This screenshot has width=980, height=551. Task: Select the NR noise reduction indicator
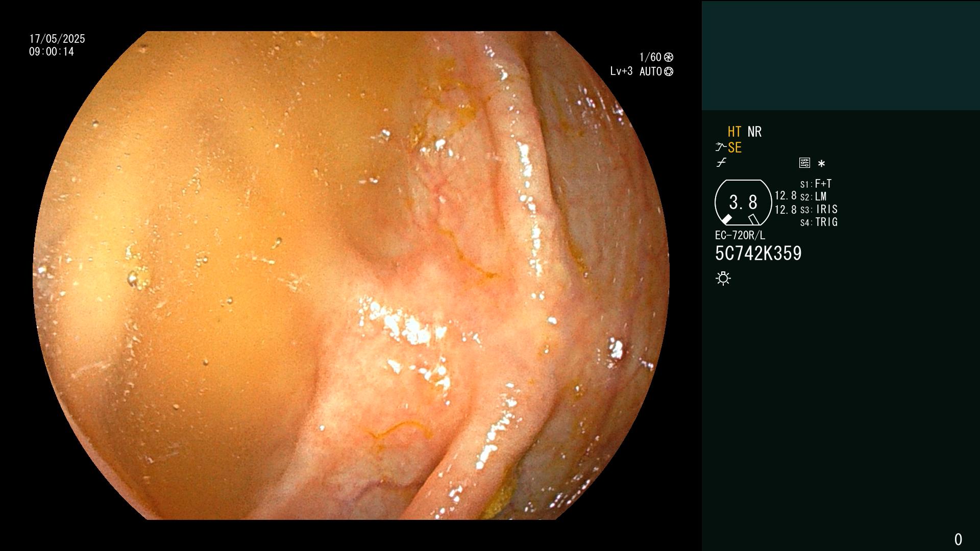click(754, 132)
